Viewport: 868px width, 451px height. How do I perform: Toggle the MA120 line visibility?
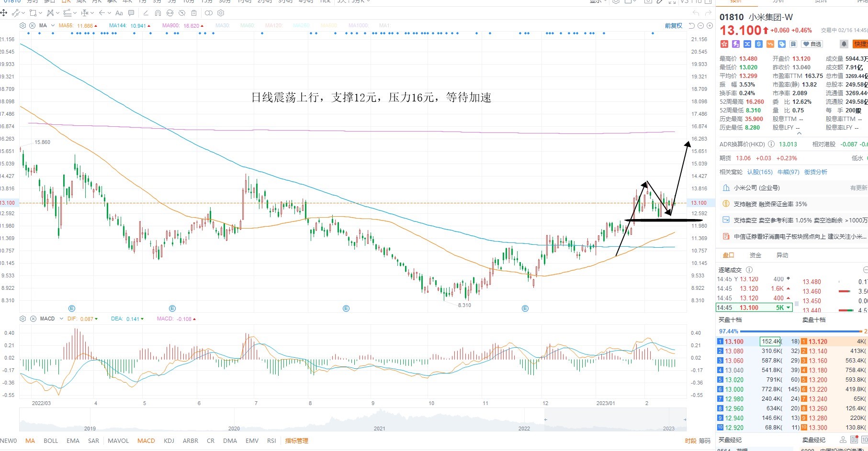(x=274, y=25)
